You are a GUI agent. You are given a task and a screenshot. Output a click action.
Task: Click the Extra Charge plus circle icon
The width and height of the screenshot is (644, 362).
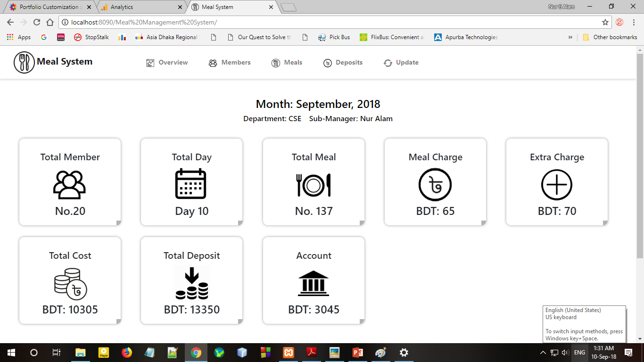[557, 185]
